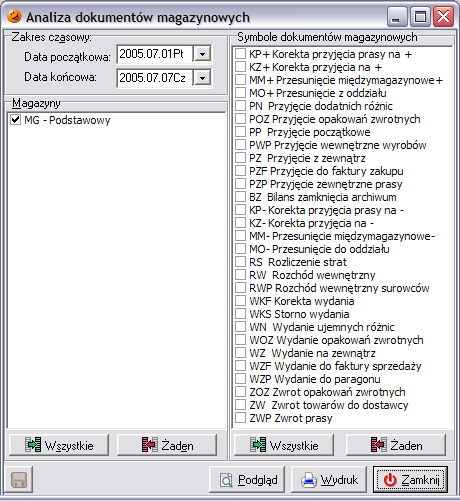
Task: Check MO+ Przesunięcie z oddziału
Action: coord(240,93)
